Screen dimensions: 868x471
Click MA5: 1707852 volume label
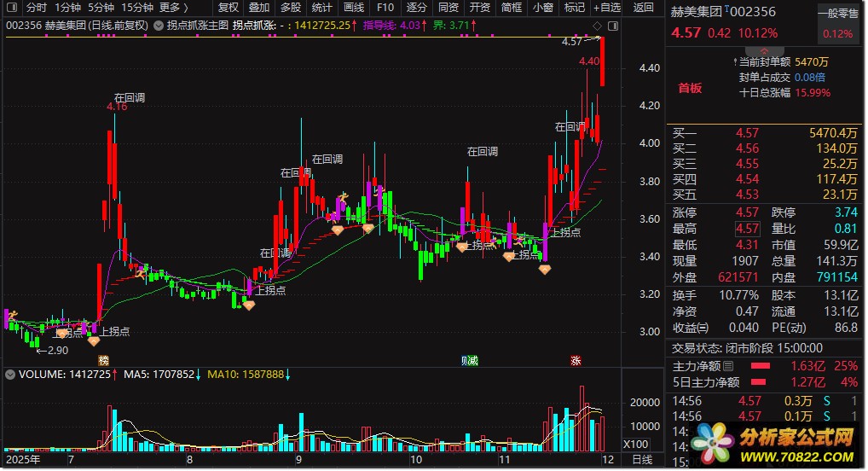162,375
